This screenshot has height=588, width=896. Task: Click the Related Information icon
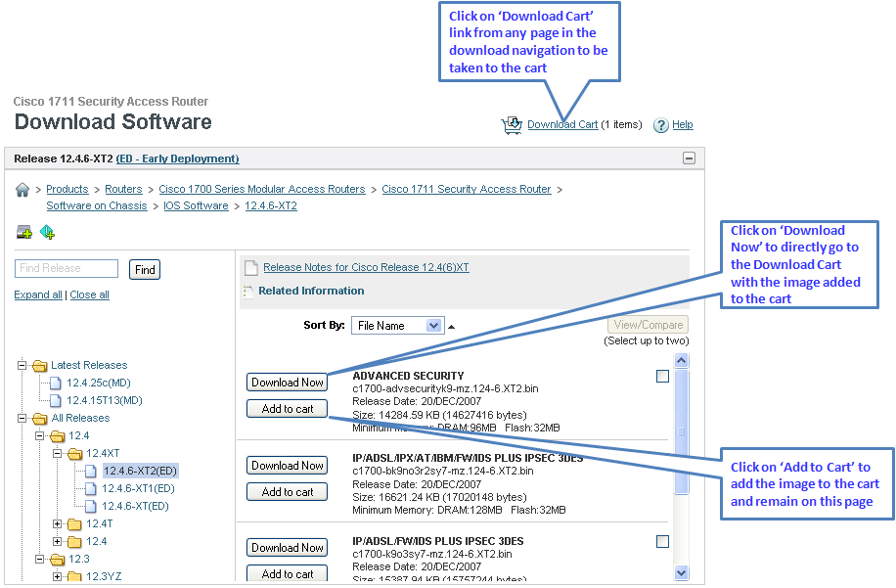(248, 292)
